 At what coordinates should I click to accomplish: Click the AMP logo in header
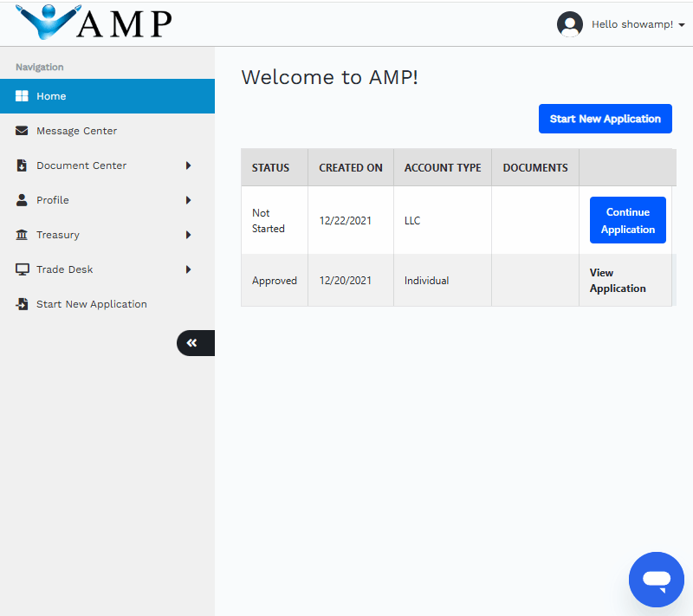tap(94, 23)
